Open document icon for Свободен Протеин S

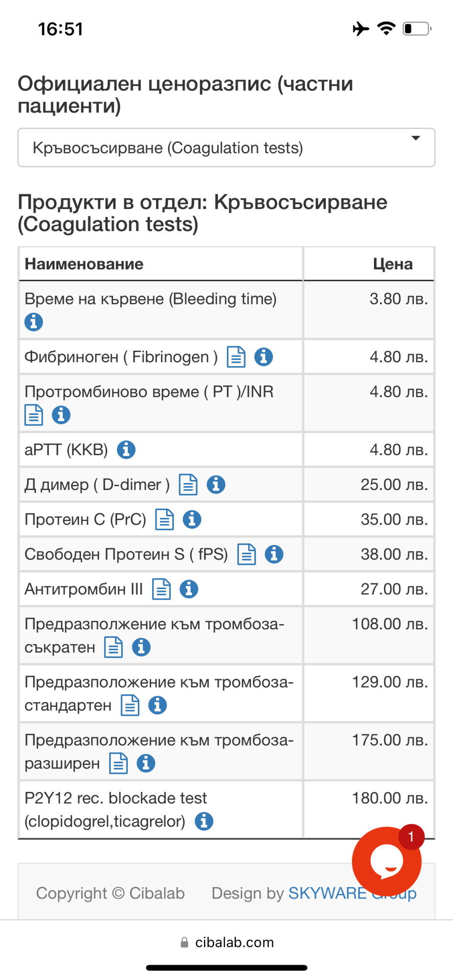pos(247,555)
